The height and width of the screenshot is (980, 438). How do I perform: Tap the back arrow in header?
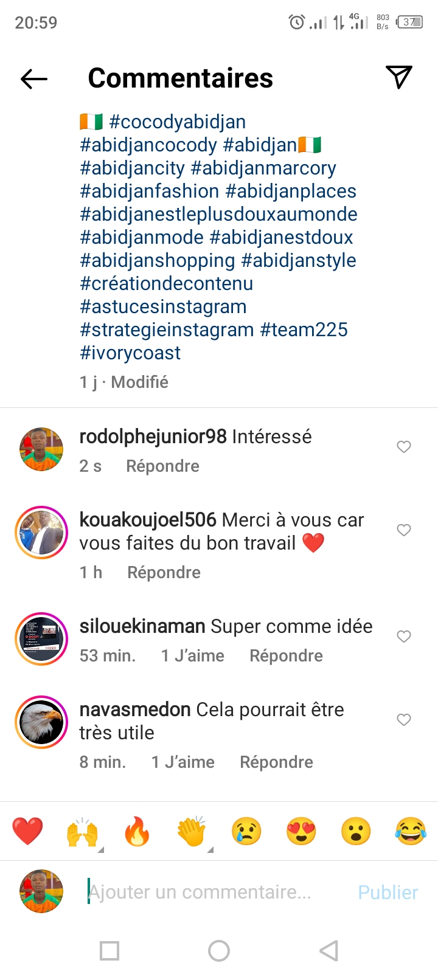point(34,78)
